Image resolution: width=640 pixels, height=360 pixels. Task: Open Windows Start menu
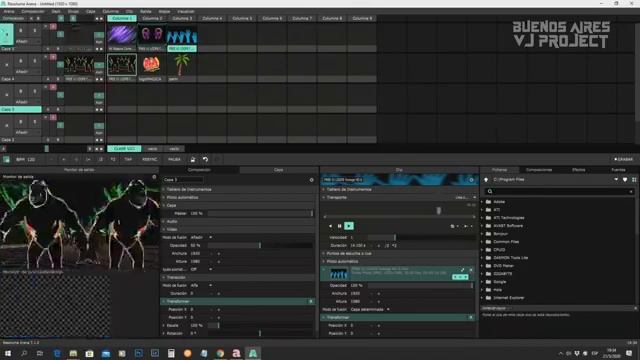coord(8,353)
